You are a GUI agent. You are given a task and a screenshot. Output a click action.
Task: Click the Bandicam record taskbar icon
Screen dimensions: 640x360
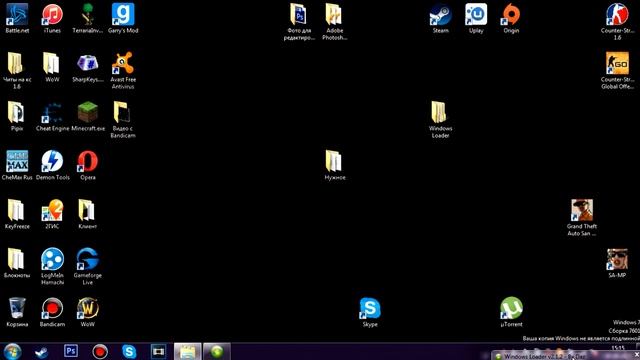pos(100,352)
